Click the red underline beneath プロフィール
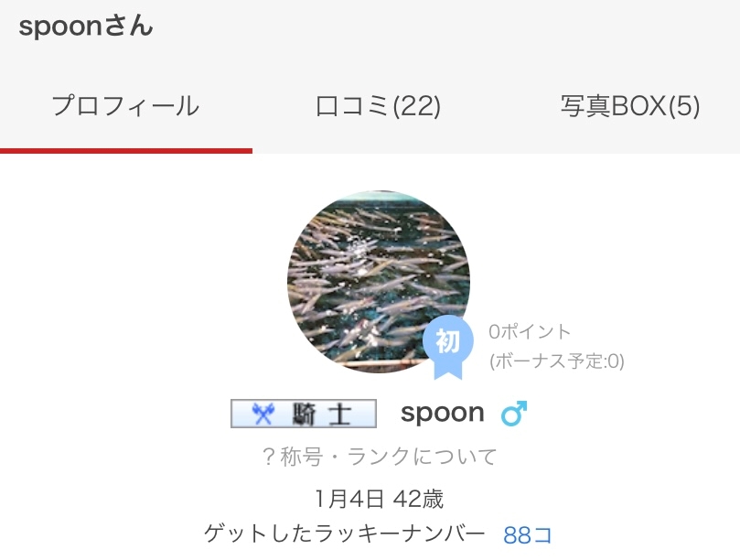740x560 pixels. [125, 150]
